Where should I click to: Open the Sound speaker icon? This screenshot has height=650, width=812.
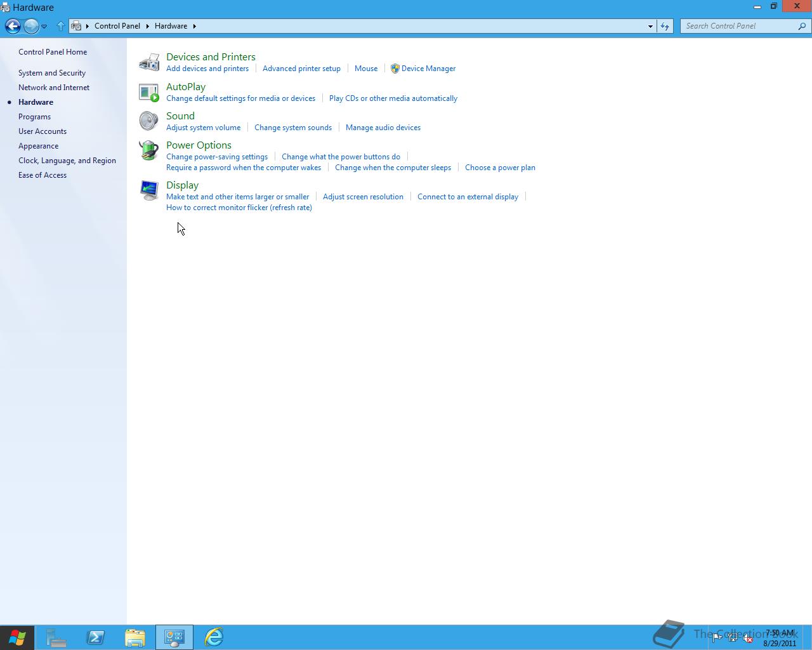click(149, 121)
